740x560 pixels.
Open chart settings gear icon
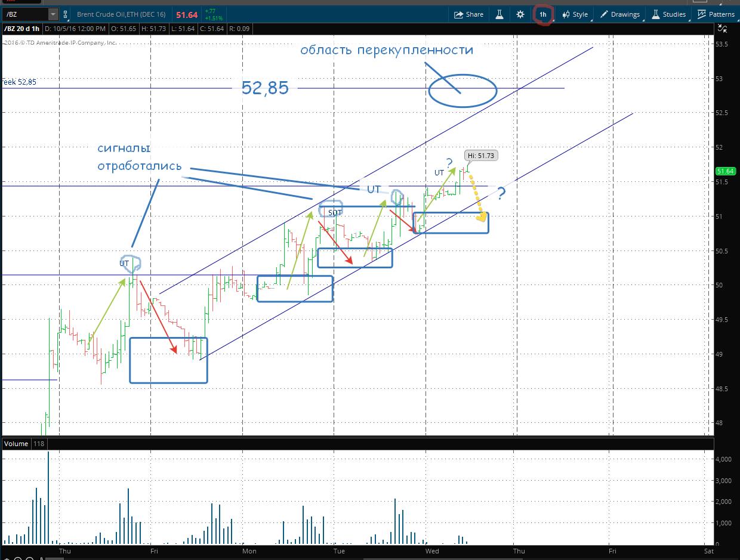[520, 14]
